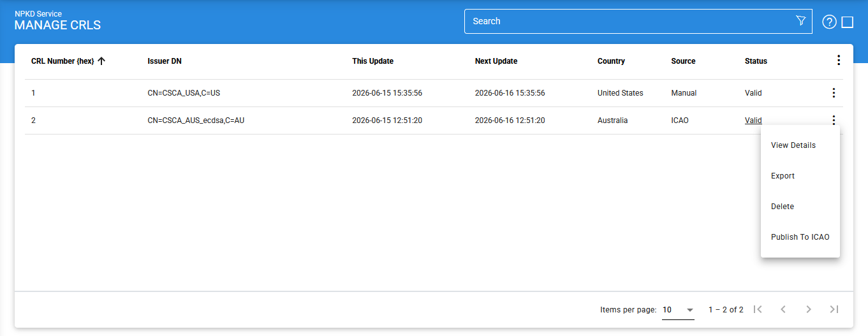Select CN=CSCA_AUS_ecdsa,C=AU issuer cell
This screenshot has height=336, width=868.
coord(196,120)
